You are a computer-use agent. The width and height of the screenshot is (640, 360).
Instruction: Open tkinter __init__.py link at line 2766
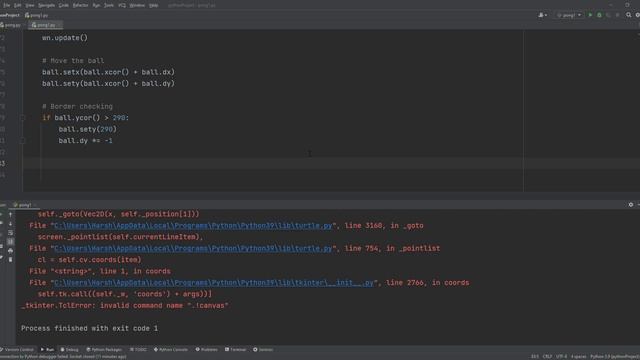point(213,283)
